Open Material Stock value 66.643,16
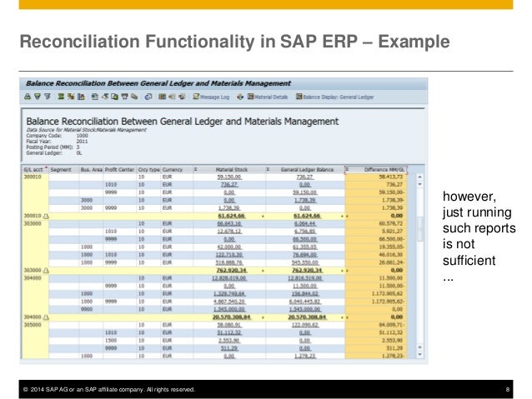The image size is (532, 399). (229, 224)
